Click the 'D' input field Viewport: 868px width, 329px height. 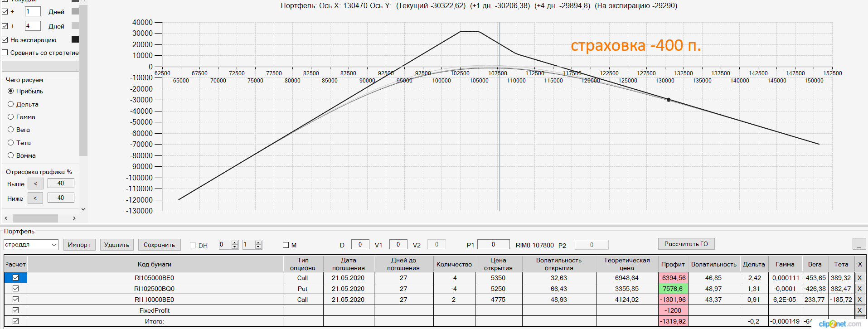pyautogui.click(x=360, y=245)
